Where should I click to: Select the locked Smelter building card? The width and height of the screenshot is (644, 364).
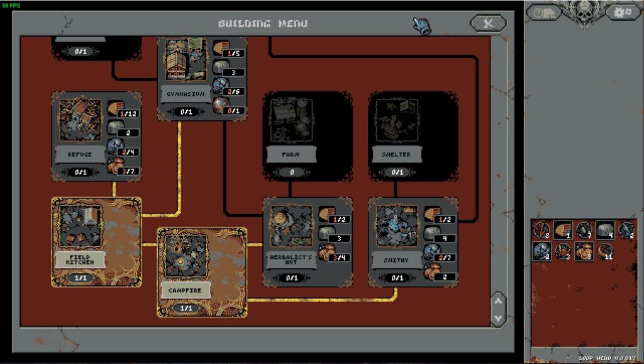[413, 136]
